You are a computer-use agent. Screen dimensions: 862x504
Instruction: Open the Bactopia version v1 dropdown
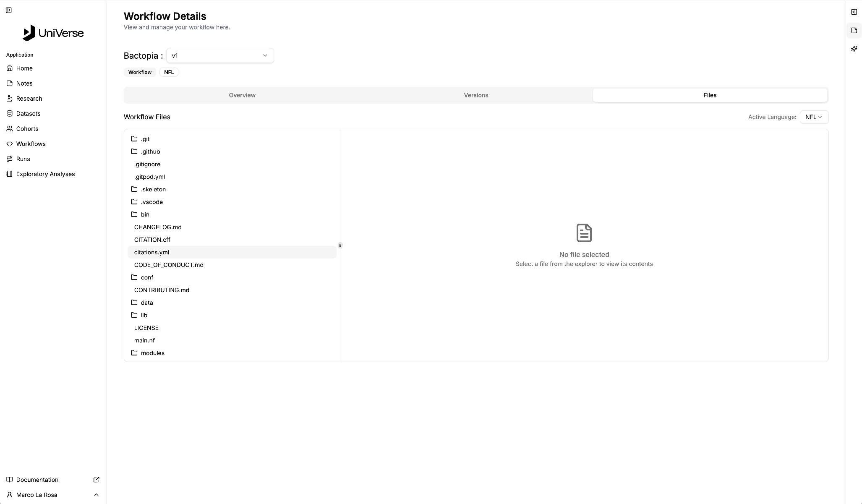[220, 55]
